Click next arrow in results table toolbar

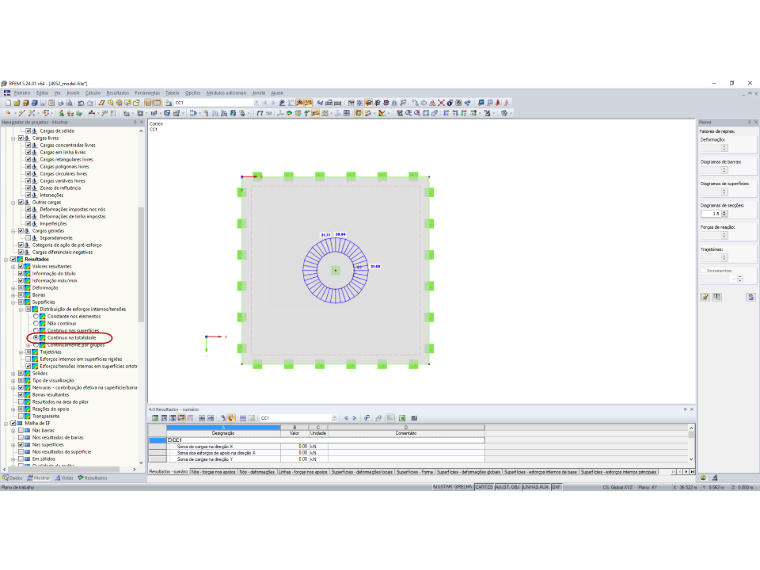pos(354,418)
